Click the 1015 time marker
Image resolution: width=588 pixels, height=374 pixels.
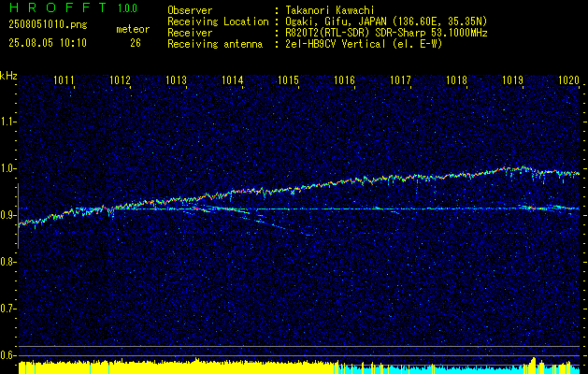288,79
